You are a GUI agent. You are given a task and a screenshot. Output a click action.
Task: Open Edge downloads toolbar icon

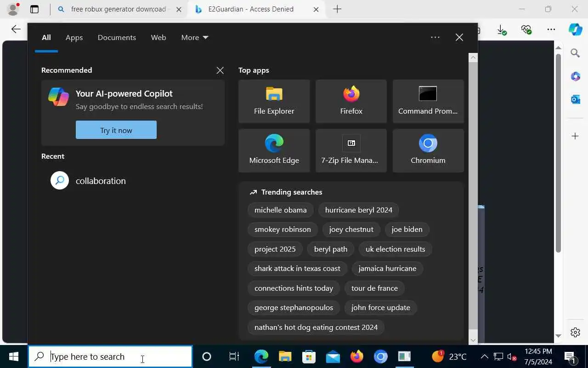point(502,29)
